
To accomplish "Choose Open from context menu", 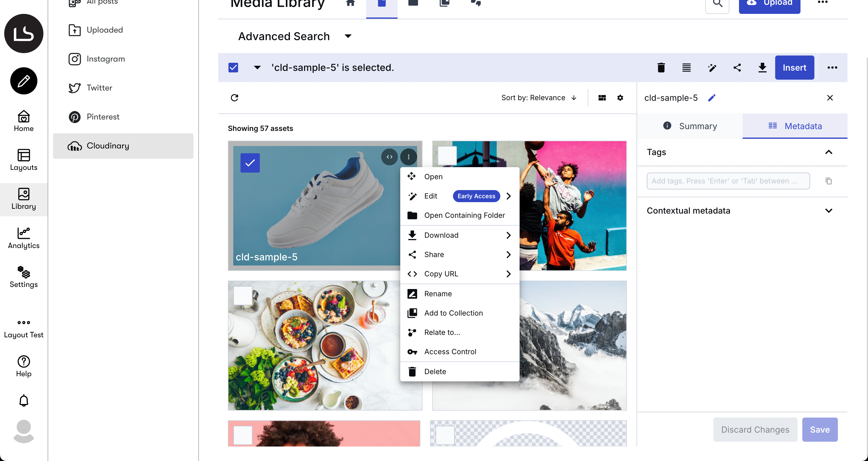I will click(460, 177).
